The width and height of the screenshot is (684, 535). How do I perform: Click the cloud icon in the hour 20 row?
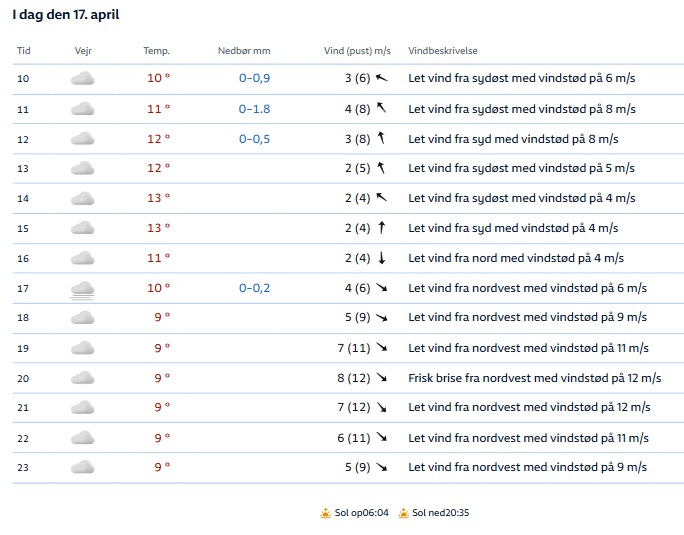(83, 378)
